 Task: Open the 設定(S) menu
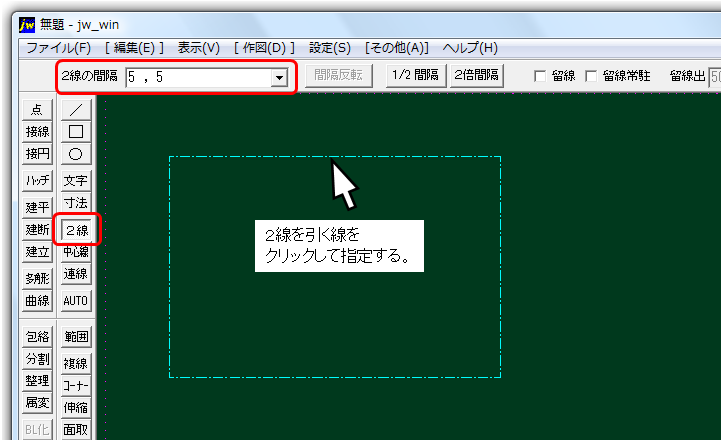(330, 47)
